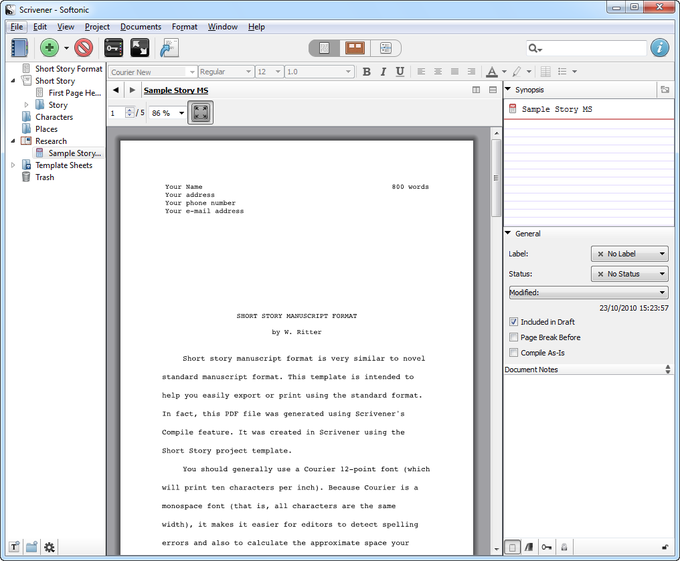Center align the text

tap(438, 72)
